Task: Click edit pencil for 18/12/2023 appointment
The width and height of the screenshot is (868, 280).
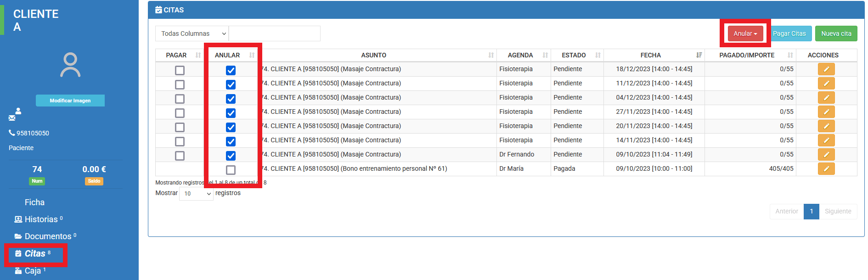Action: [x=826, y=69]
